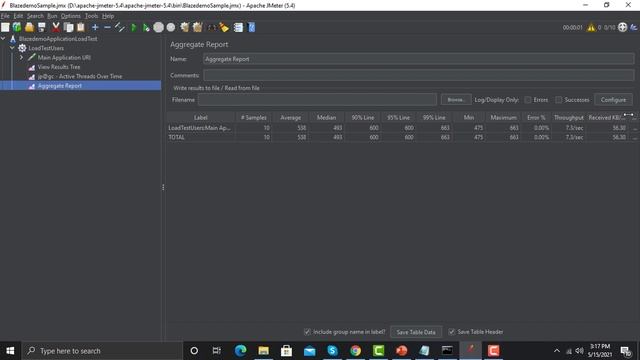Click the Label column header

(x=200, y=118)
